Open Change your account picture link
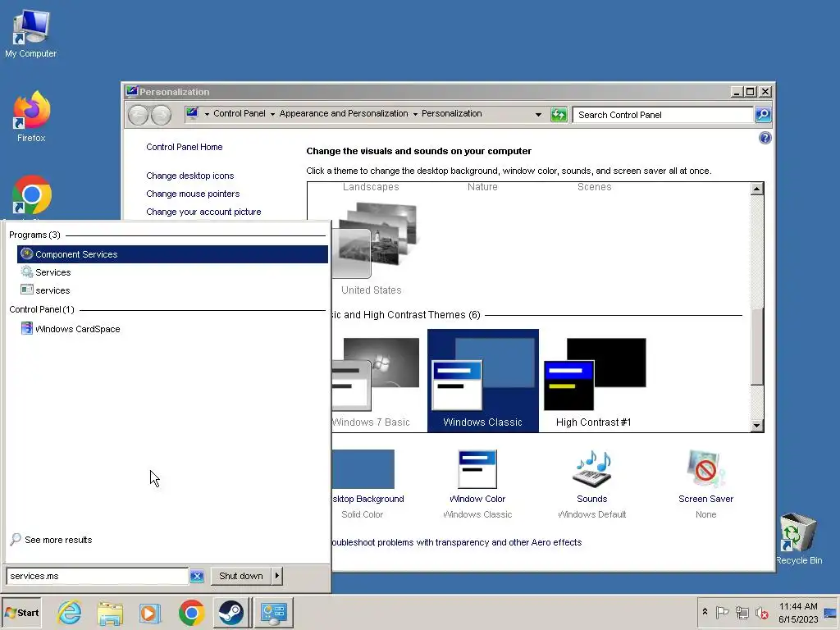 click(203, 212)
